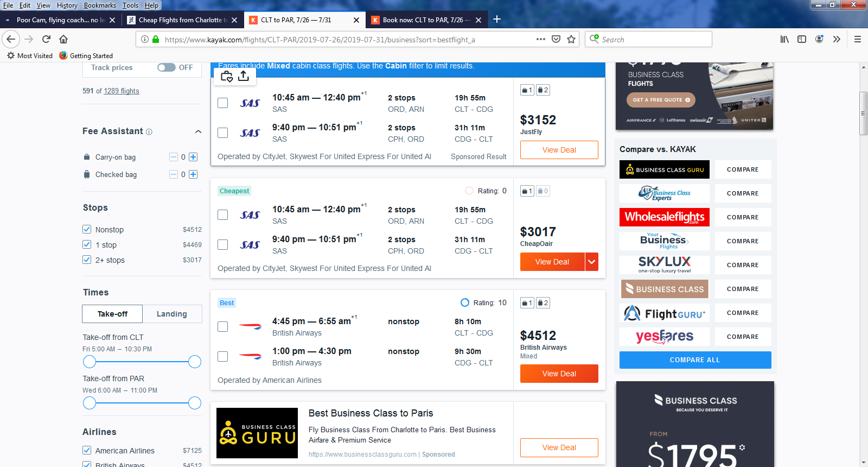This screenshot has height=467, width=868.
Task: Decrease checked bag count
Action: (x=174, y=174)
